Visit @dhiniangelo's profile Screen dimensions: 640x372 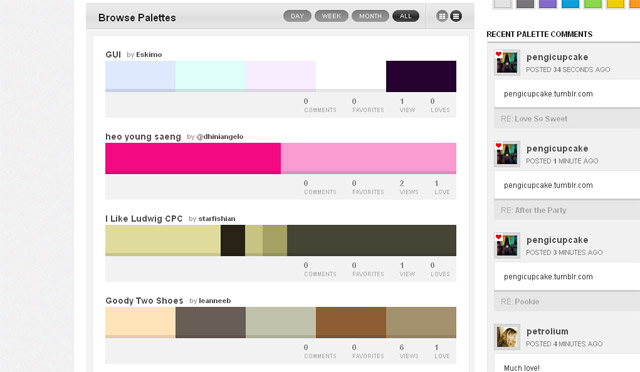pyautogui.click(x=220, y=137)
